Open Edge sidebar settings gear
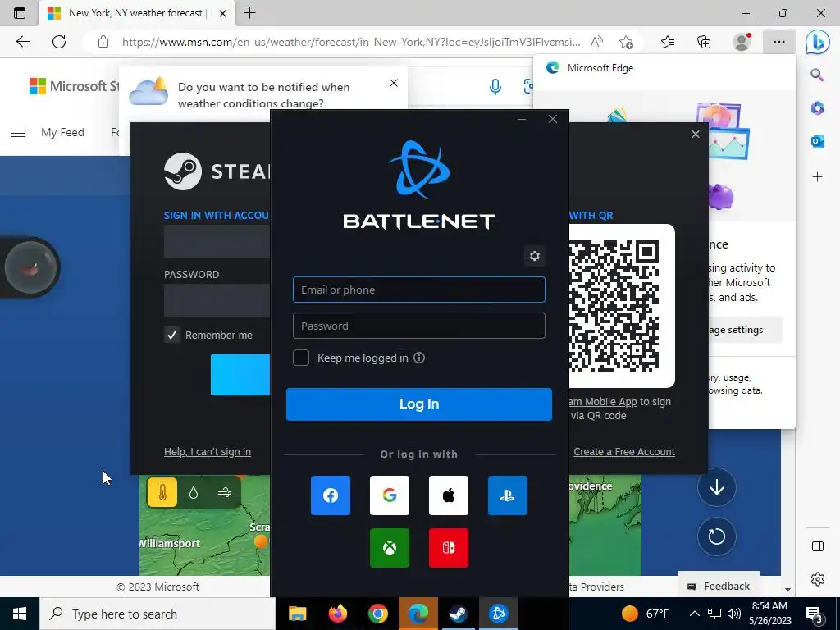 coord(818,579)
